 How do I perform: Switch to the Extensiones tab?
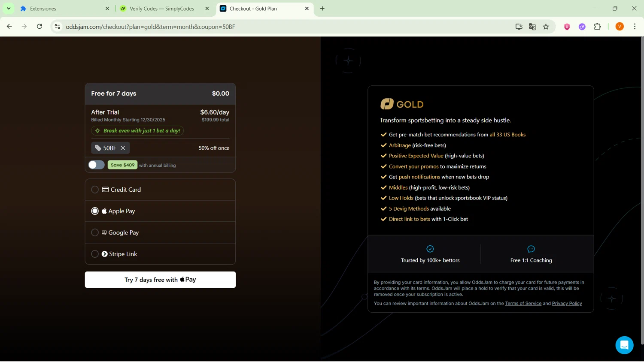click(x=64, y=9)
